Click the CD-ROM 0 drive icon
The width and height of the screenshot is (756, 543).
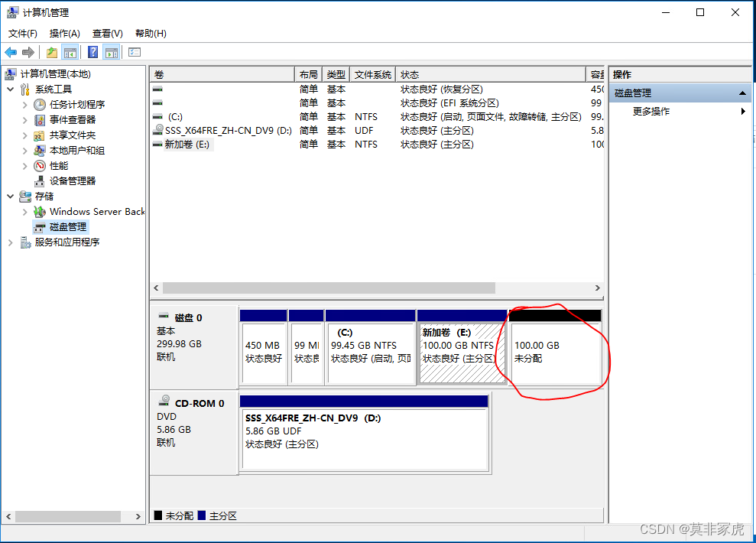[164, 400]
